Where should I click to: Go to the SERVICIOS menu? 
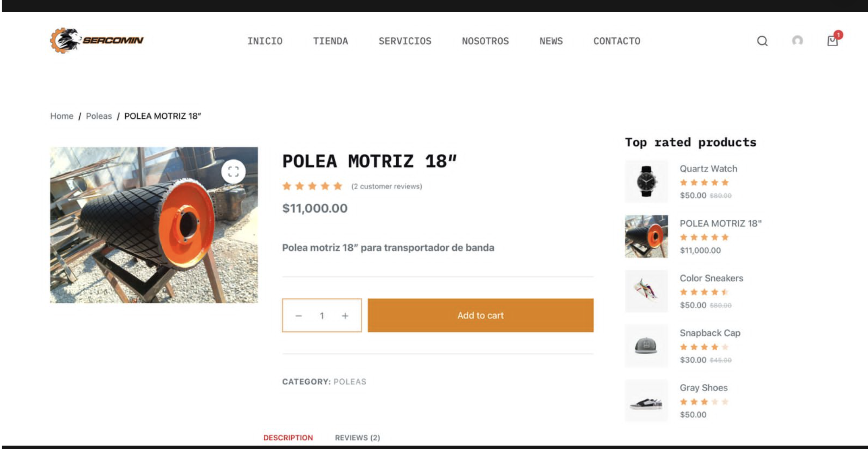(x=405, y=41)
